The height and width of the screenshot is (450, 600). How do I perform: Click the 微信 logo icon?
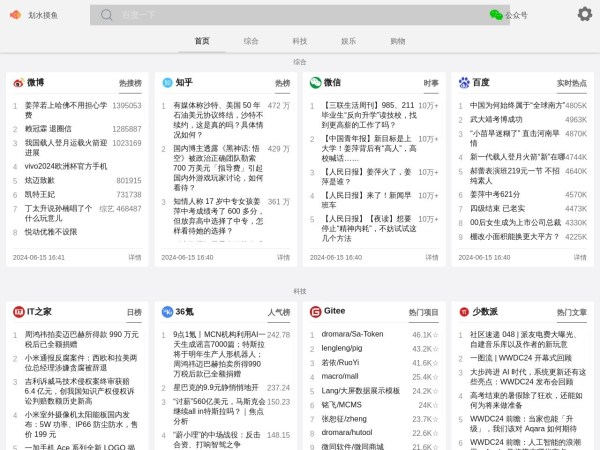315,83
